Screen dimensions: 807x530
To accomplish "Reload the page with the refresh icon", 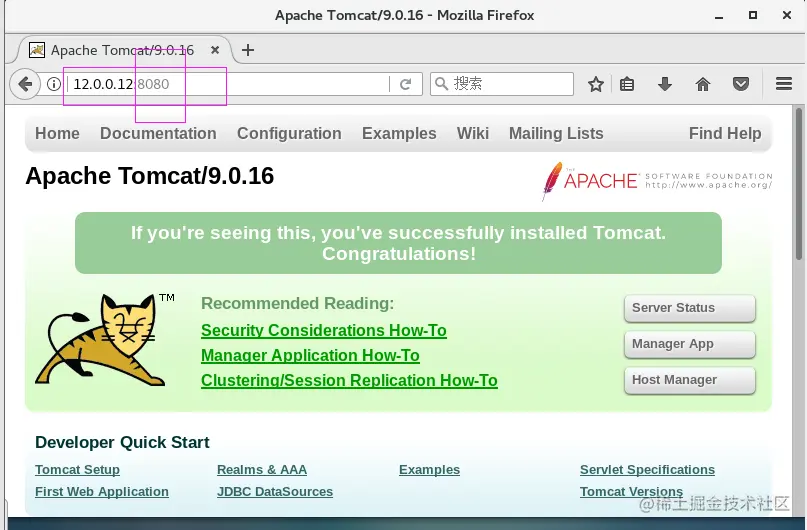I will [406, 84].
